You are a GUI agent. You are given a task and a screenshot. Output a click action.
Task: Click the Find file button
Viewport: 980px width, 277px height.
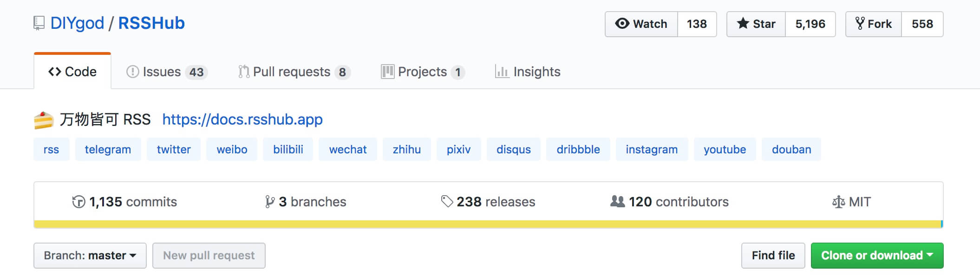pyautogui.click(x=773, y=256)
